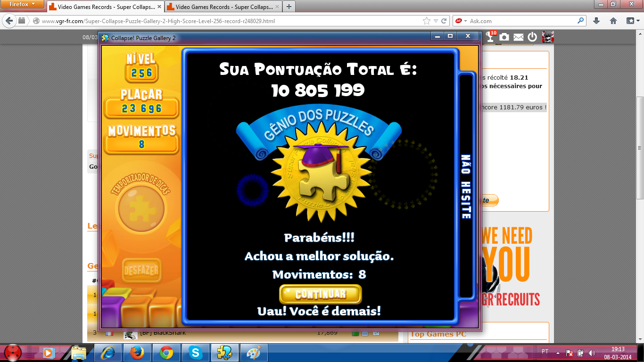This screenshot has width=644, height=362.
Task: Click the power logout icon
Action: point(532,37)
